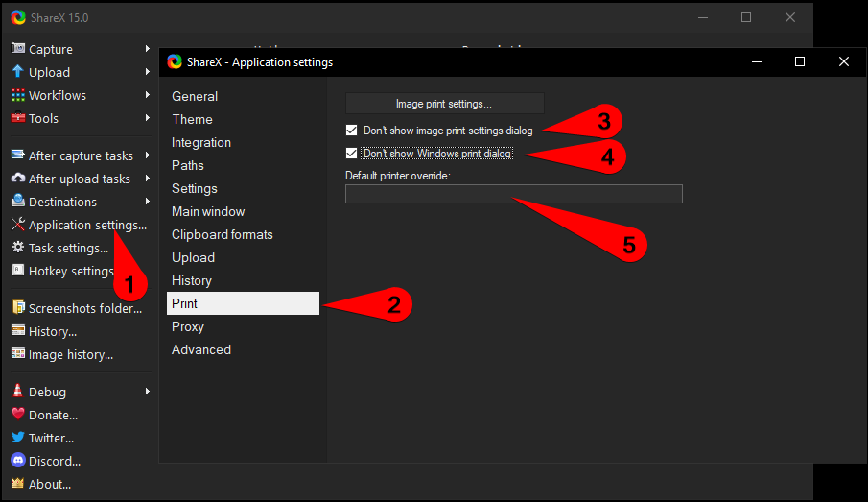Click the blue Upload arrow icon
This screenshot has width=868, height=502.
pos(17,71)
